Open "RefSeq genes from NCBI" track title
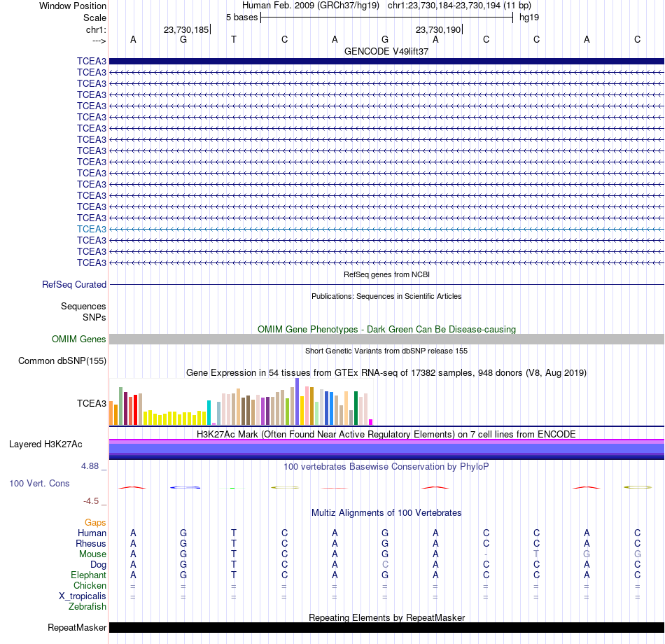 click(386, 274)
